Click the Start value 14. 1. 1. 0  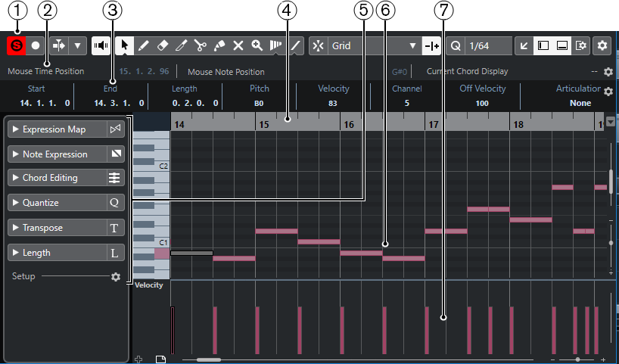[45, 103]
